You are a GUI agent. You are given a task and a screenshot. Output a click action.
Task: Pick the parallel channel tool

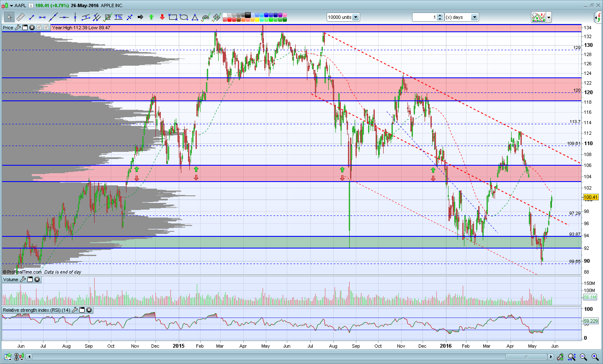point(86,17)
